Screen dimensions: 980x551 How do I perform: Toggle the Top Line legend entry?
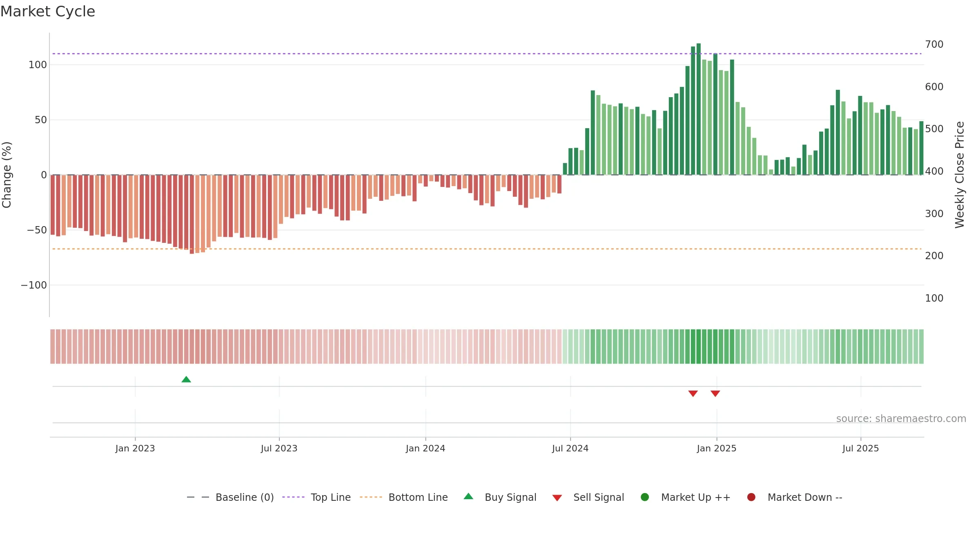click(x=316, y=497)
